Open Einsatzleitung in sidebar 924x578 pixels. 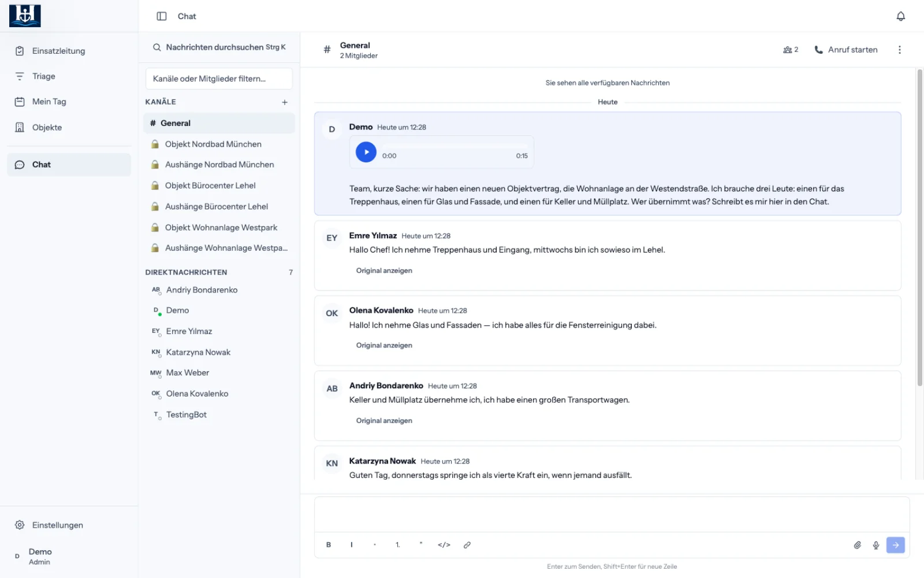coord(69,51)
